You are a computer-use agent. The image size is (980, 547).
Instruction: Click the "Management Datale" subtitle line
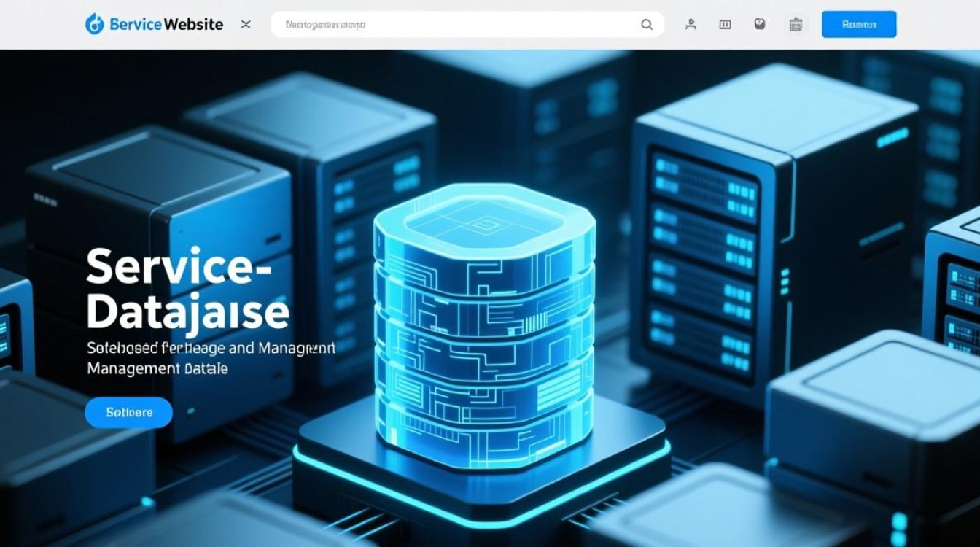coord(157,368)
